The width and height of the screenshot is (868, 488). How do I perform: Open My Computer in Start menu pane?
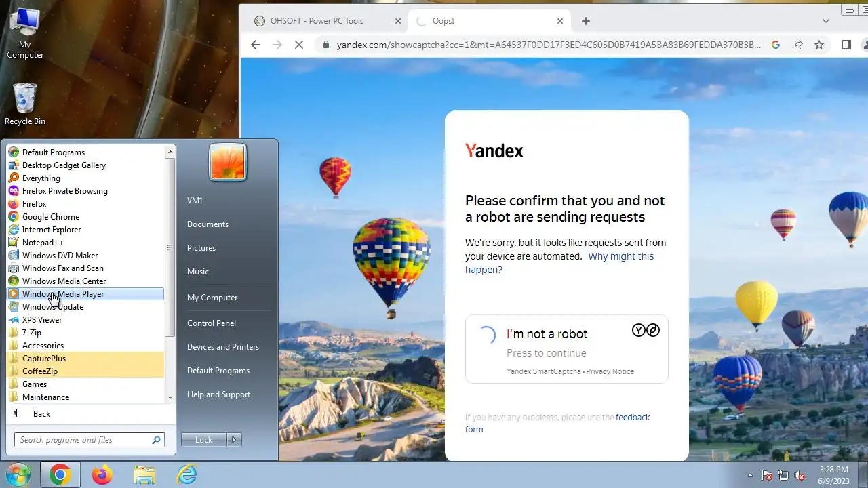[212, 298]
